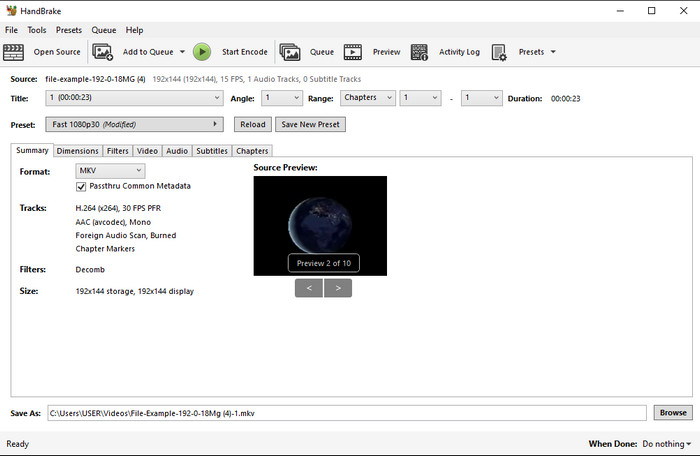Expand the Format MKV dropdown

pos(110,171)
